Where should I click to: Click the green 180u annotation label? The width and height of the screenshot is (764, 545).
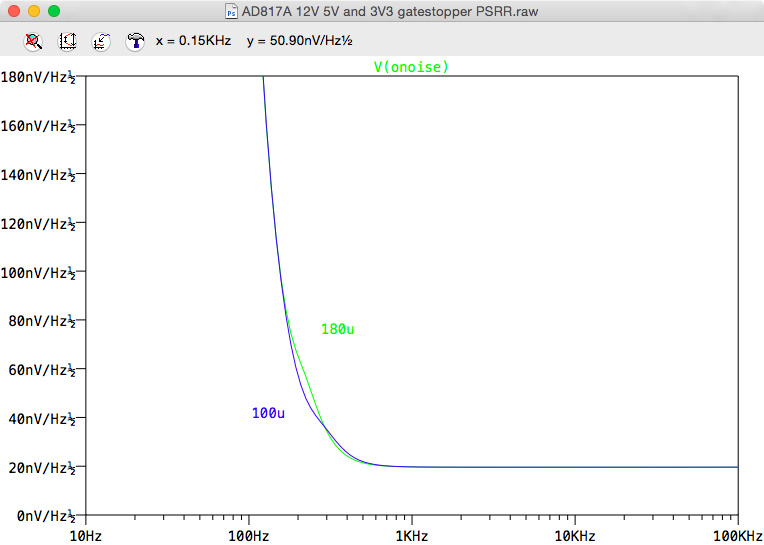[337, 330]
